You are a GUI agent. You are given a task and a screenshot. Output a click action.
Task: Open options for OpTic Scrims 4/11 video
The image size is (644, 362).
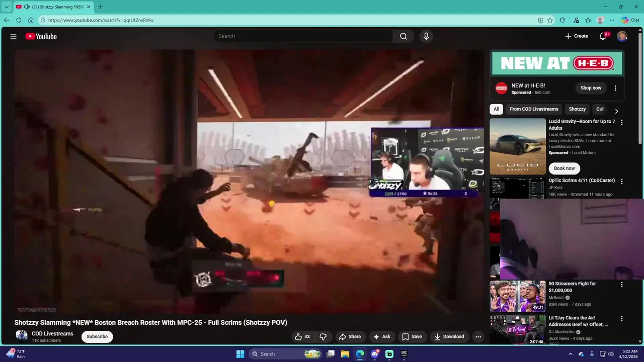pyautogui.click(x=622, y=182)
